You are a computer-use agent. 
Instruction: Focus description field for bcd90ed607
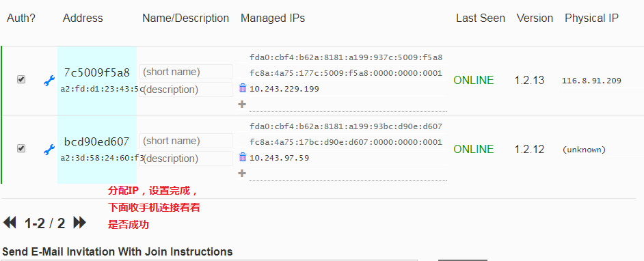[186, 159]
